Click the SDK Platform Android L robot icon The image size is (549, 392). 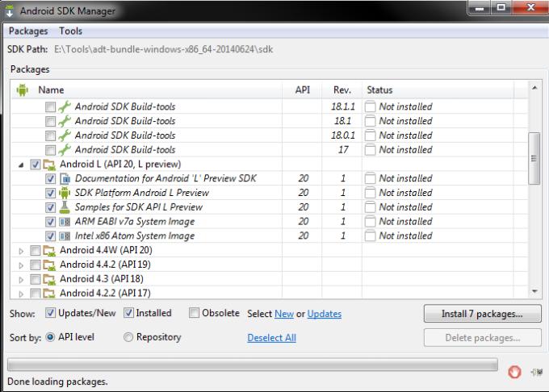pyautogui.click(x=65, y=193)
